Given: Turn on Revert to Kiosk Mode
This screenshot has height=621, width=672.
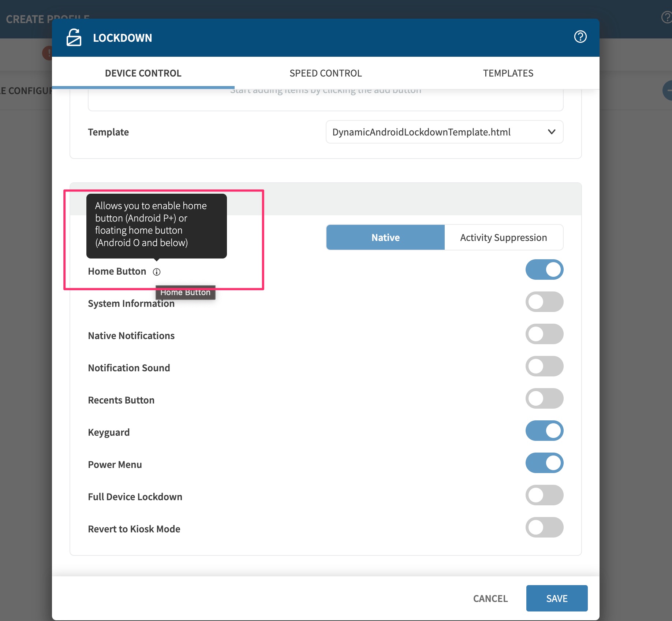Looking at the screenshot, I should (x=544, y=528).
